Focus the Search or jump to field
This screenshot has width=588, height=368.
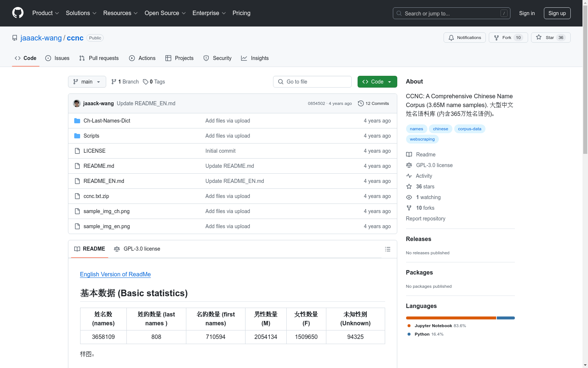tap(452, 13)
